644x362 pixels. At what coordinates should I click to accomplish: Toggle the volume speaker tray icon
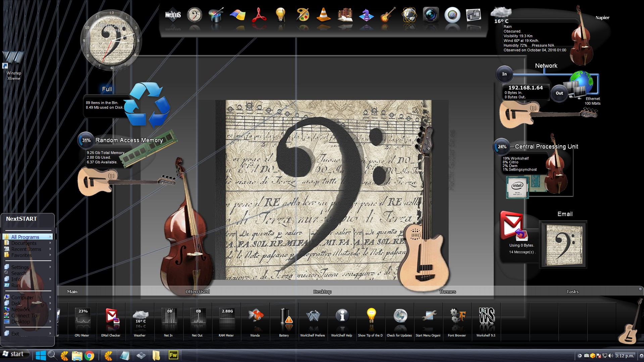[x=610, y=356]
